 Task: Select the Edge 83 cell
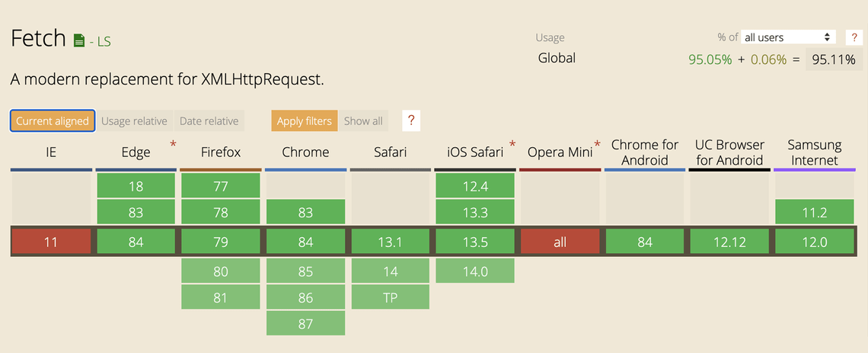[x=136, y=212]
